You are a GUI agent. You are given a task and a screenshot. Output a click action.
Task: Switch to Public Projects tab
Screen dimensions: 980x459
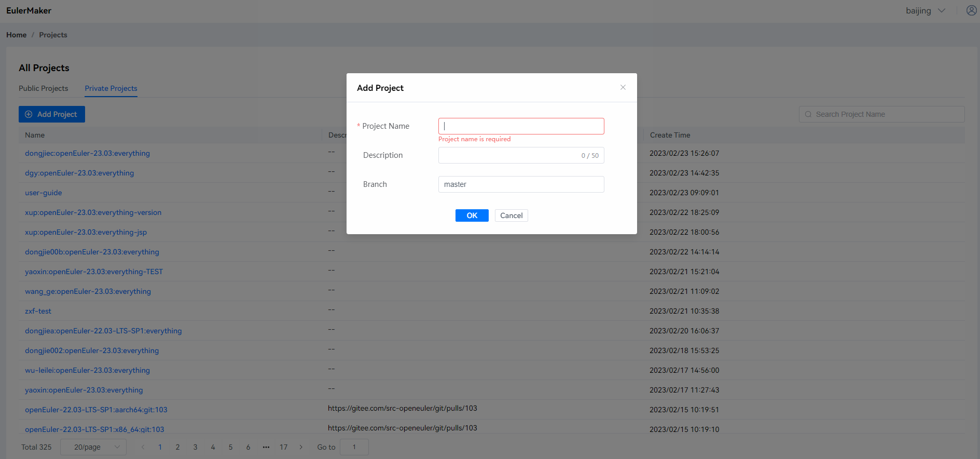click(x=44, y=88)
